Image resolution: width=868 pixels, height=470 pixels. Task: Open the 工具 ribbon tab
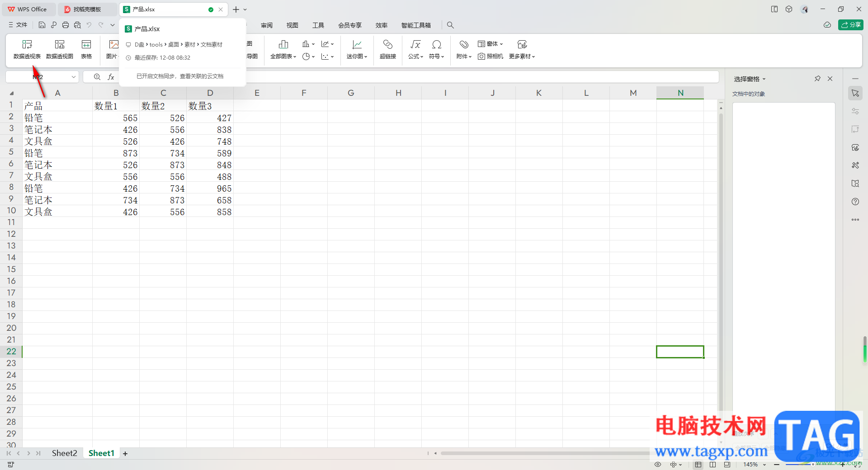[318, 25]
